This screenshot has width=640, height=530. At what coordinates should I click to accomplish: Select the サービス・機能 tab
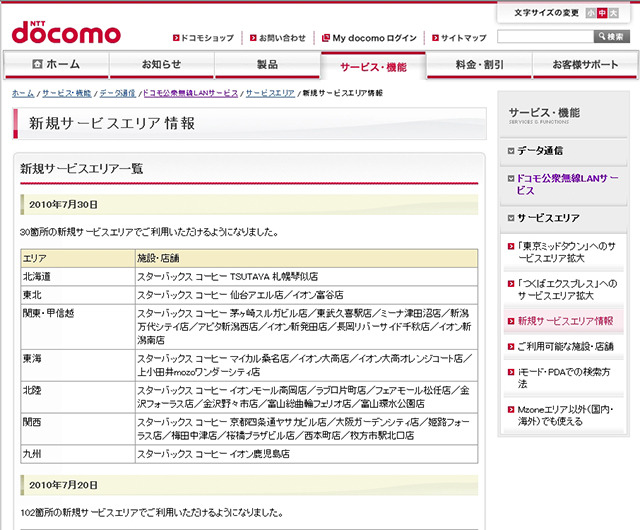coord(373,66)
